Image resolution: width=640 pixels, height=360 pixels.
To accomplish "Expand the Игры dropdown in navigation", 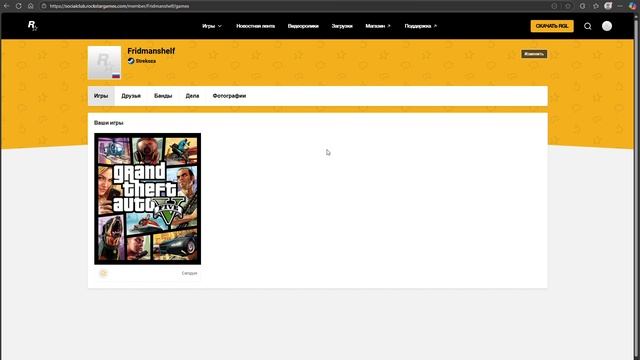I will click(x=211, y=26).
